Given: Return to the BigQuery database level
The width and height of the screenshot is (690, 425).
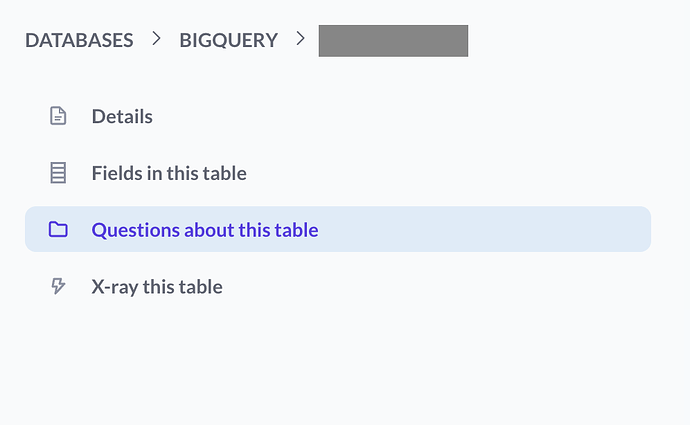Looking at the screenshot, I should [x=228, y=40].
